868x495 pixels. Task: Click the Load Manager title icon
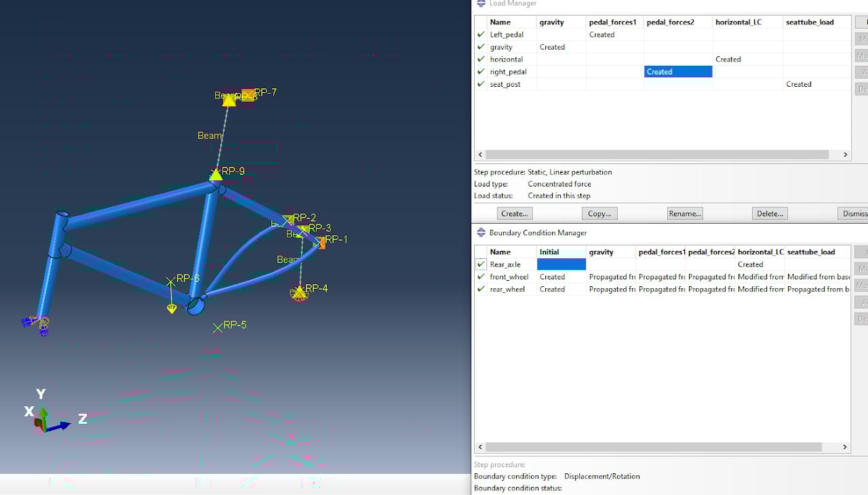tap(481, 3)
